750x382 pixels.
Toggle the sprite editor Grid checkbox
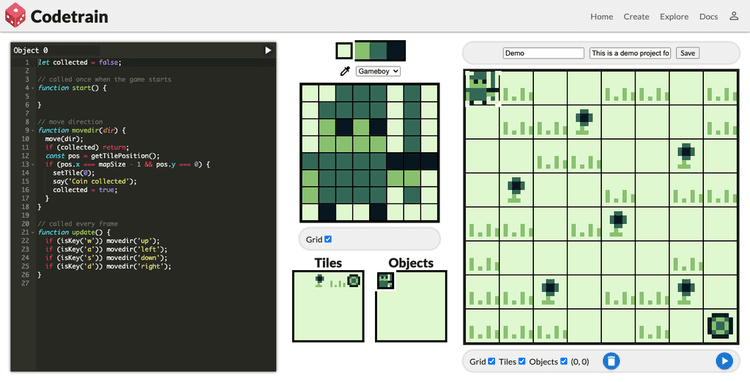click(328, 239)
